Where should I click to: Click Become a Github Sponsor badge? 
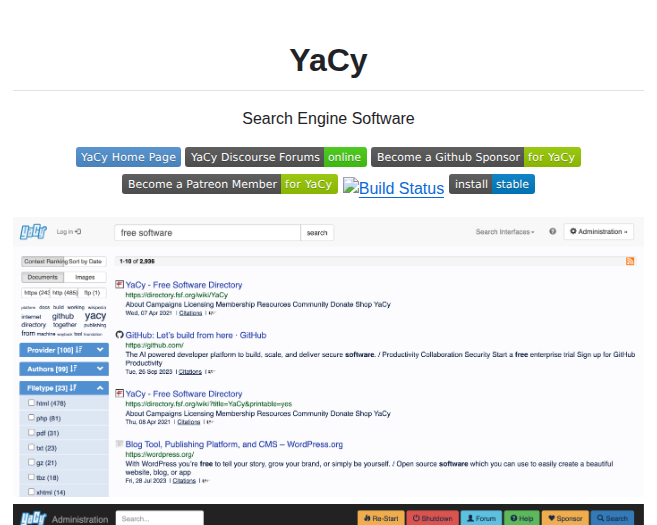click(x=476, y=157)
